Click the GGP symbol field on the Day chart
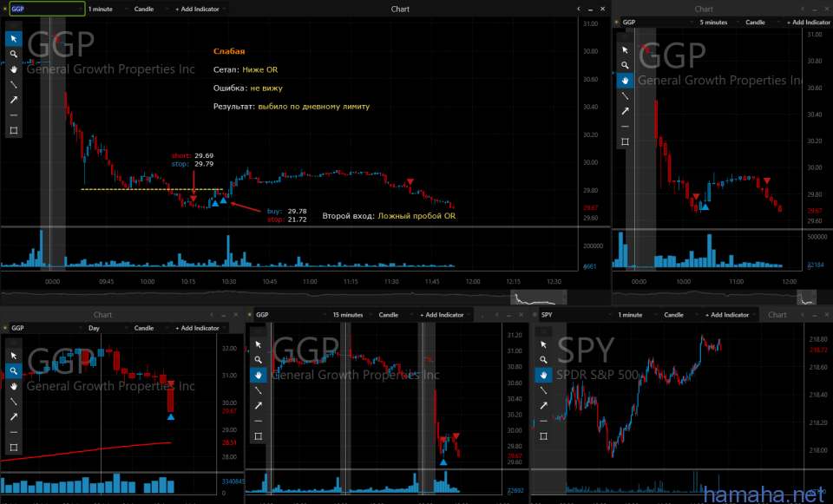The height and width of the screenshot is (504, 833). click(47, 328)
